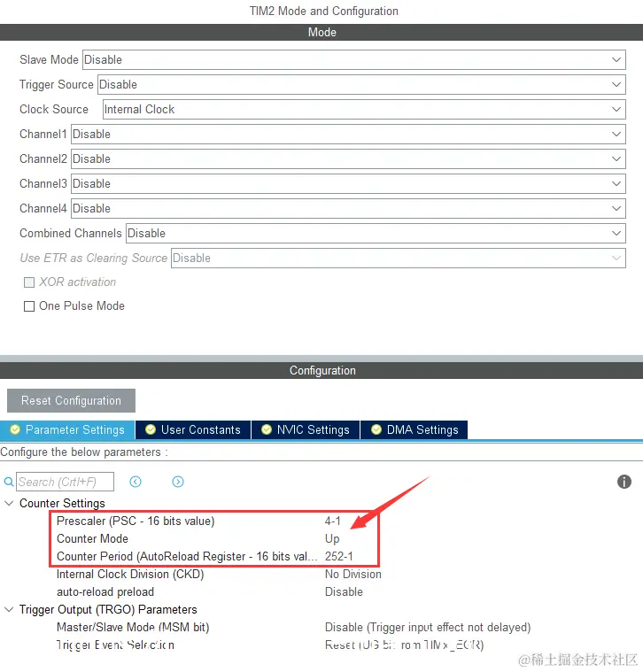Open the Clock Source dropdown
This screenshot has height=672, width=643.
tap(364, 109)
